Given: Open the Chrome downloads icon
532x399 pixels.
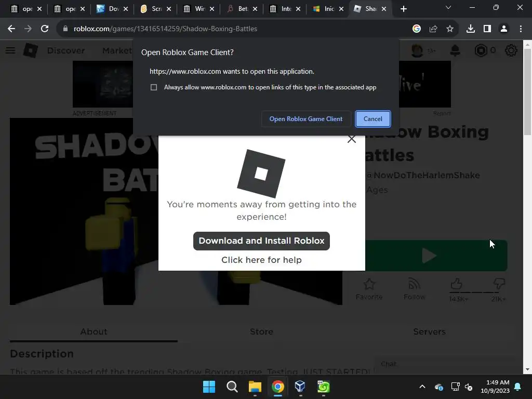Looking at the screenshot, I should tap(470, 29).
